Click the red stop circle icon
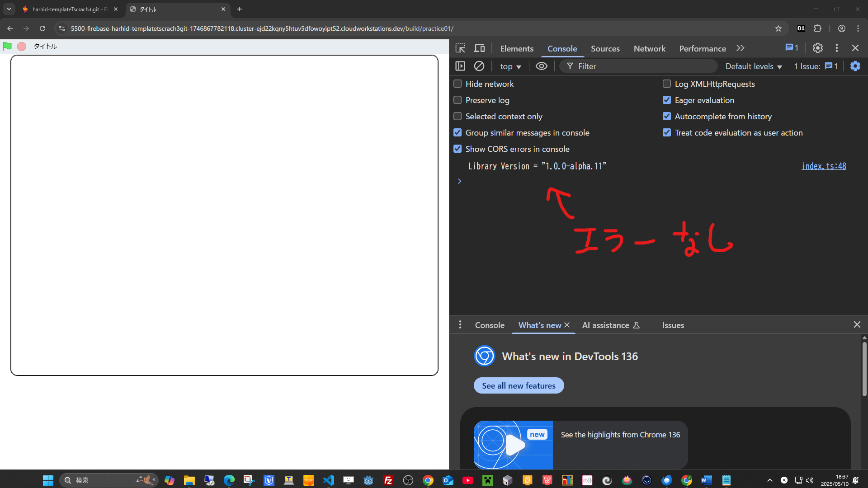The width and height of the screenshot is (868, 488). point(21,46)
